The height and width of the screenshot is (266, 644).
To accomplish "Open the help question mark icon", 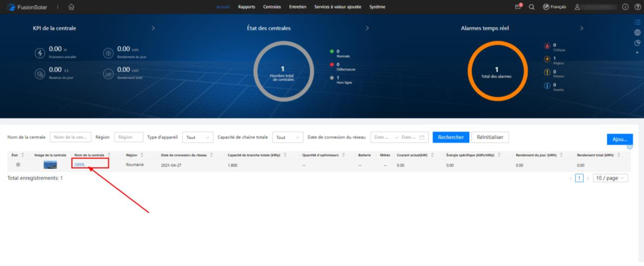I will [x=638, y=7].
